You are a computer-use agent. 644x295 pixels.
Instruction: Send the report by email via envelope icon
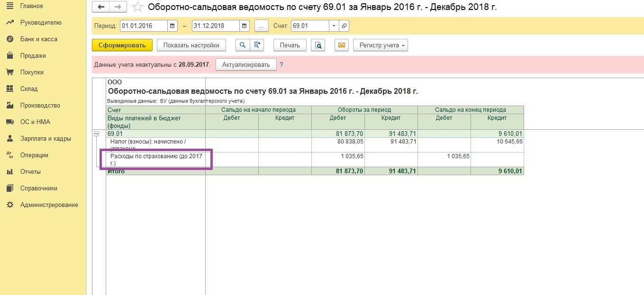click(341, 45)
